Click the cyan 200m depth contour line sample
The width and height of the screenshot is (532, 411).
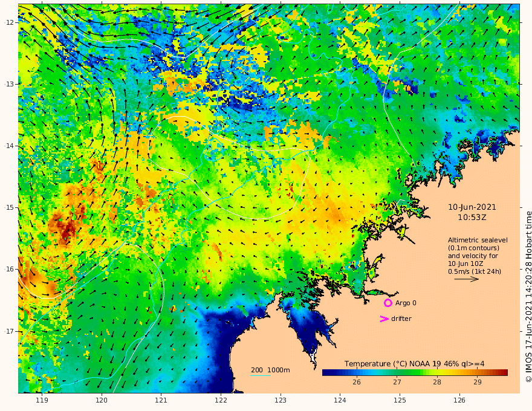pyautogui.click(x=260, y=375)
